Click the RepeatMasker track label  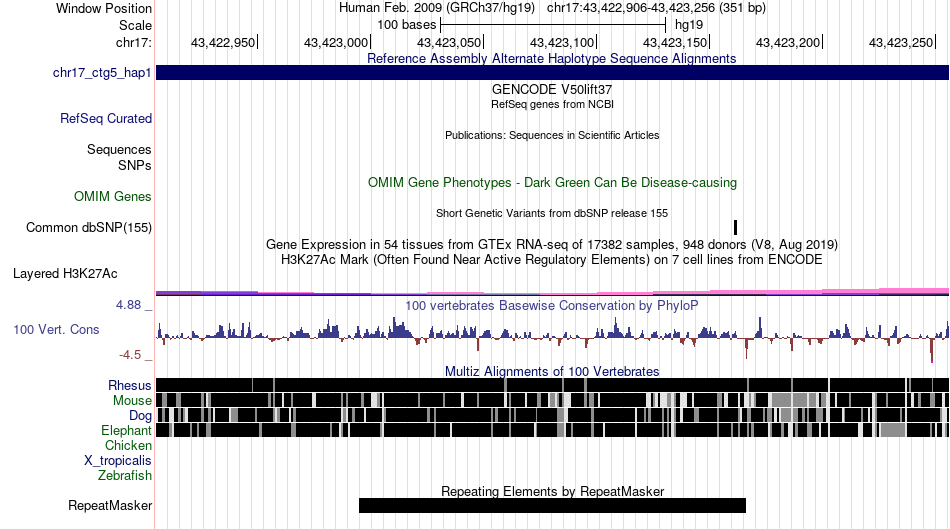point(110,505)
